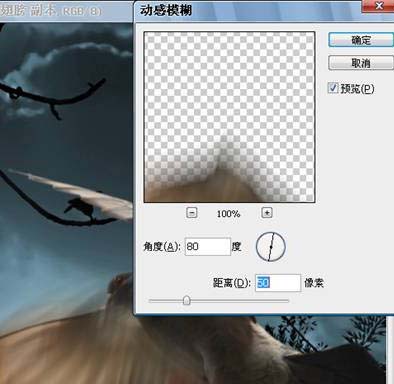Close the 动感模糊 dialog window
394x384 pixels.
tap(379, 6)
